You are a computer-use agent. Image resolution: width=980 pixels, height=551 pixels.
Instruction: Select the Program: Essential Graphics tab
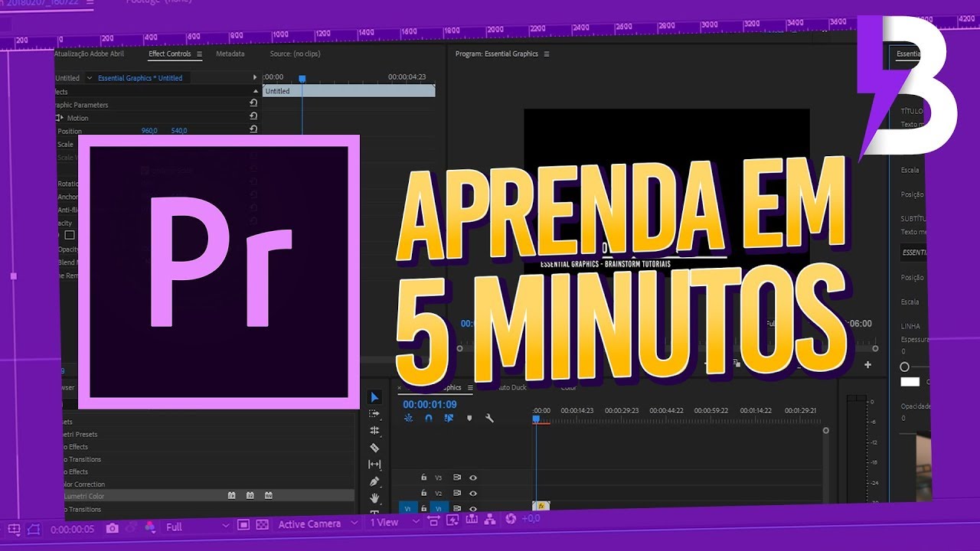[496, 54]
